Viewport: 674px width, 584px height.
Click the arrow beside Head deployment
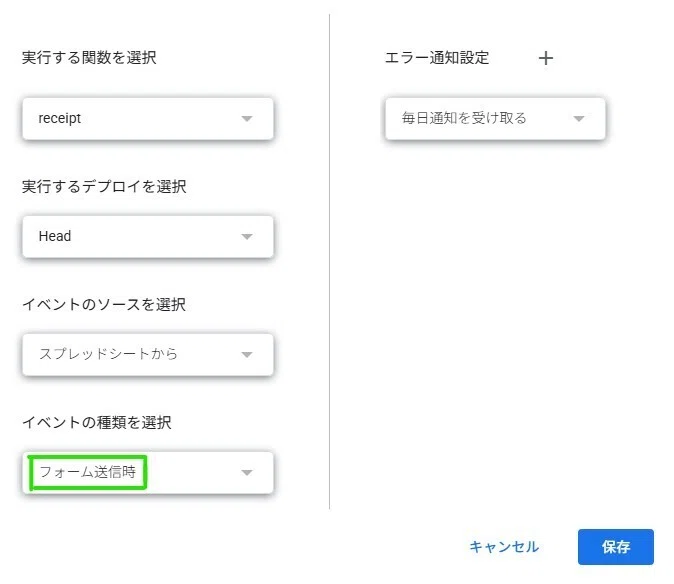(247, 236)
